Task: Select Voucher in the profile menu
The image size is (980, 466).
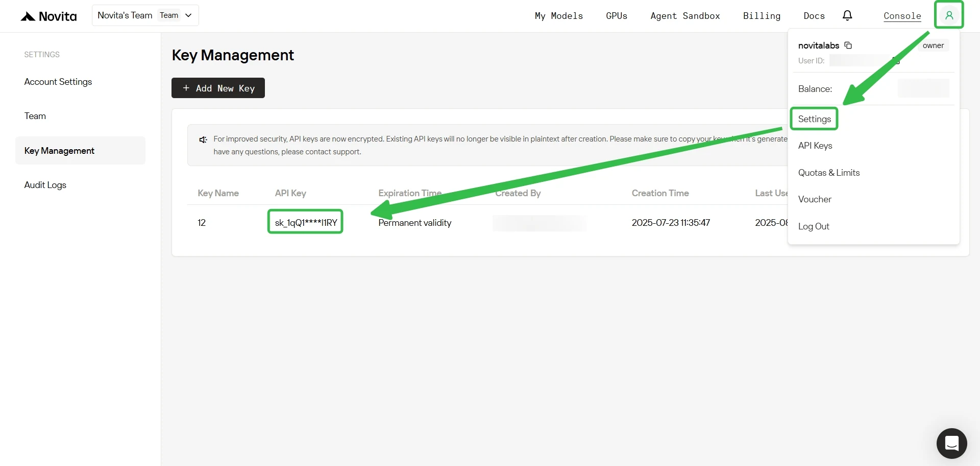Action: pos(815,199)
